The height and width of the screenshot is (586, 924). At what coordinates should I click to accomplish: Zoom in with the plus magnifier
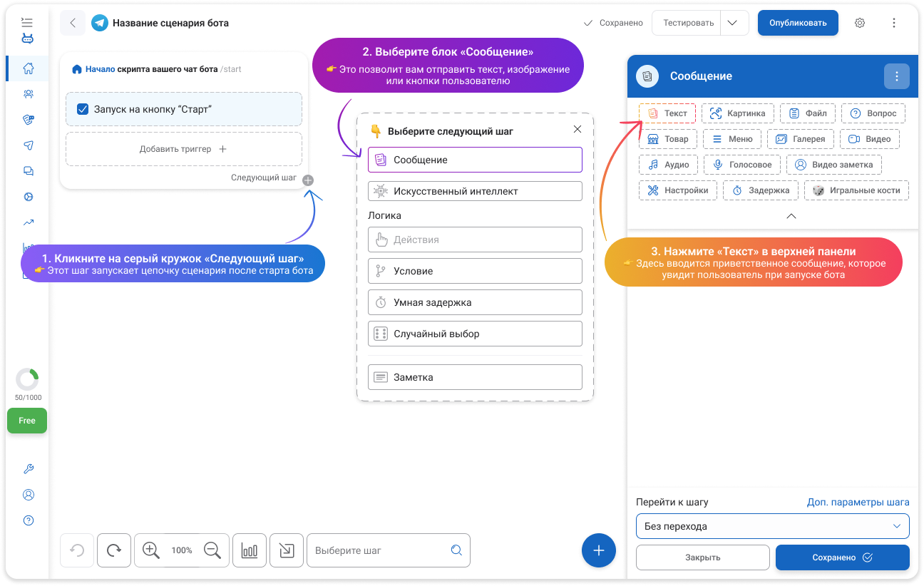pos(150,550)
